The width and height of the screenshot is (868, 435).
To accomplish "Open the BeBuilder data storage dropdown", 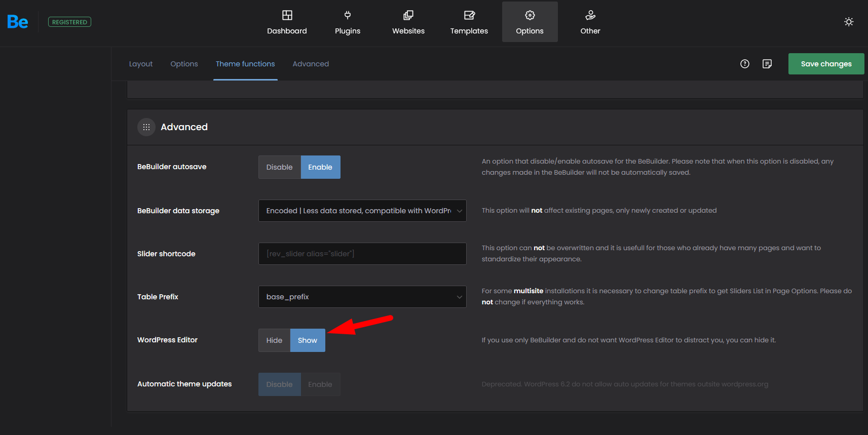I will click(362, 211).
